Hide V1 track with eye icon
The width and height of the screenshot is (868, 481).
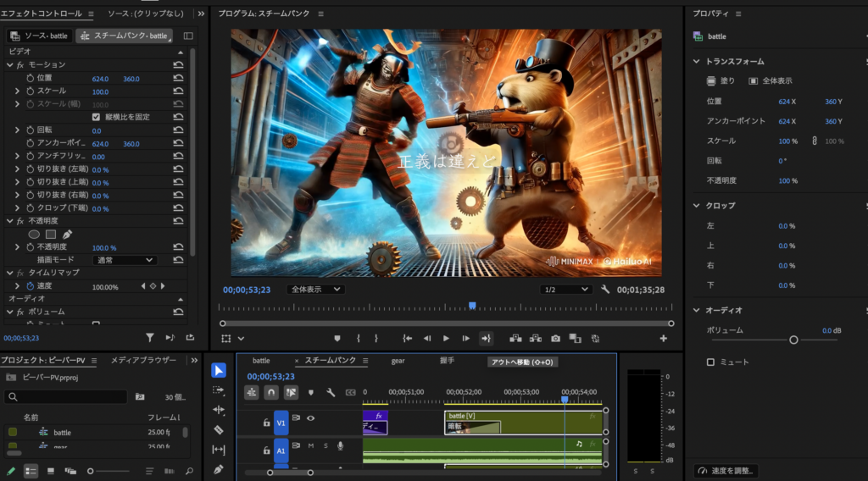[310, 417]
